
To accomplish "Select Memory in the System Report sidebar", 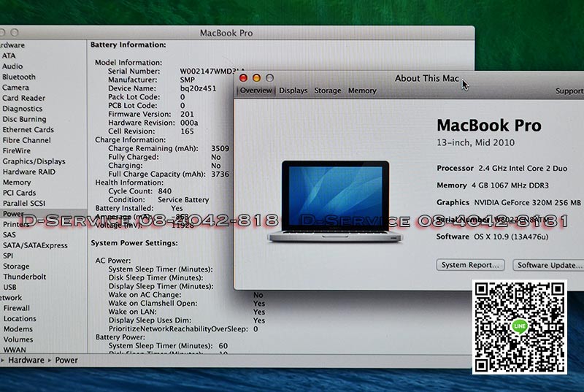I will [x=16, y=182].
